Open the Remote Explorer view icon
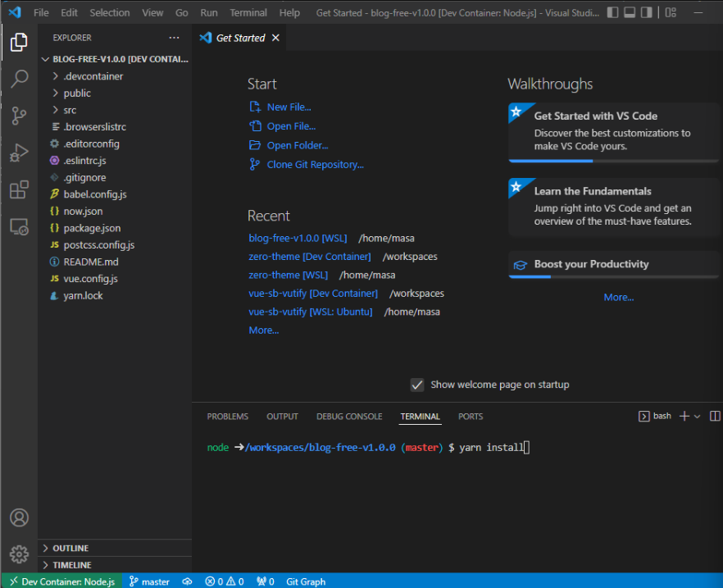 point(19,227)
